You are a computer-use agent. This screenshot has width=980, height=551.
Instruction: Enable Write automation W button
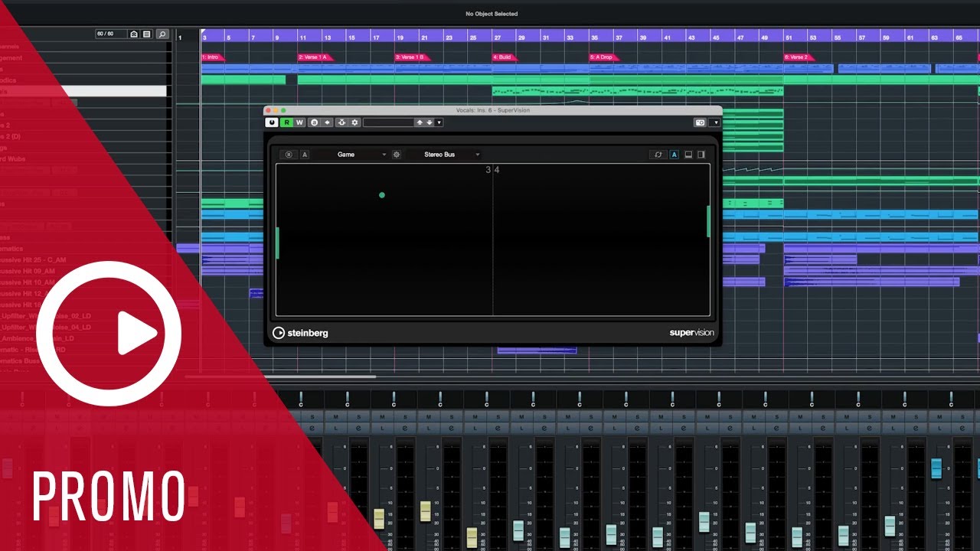click(x=299, y=122)
